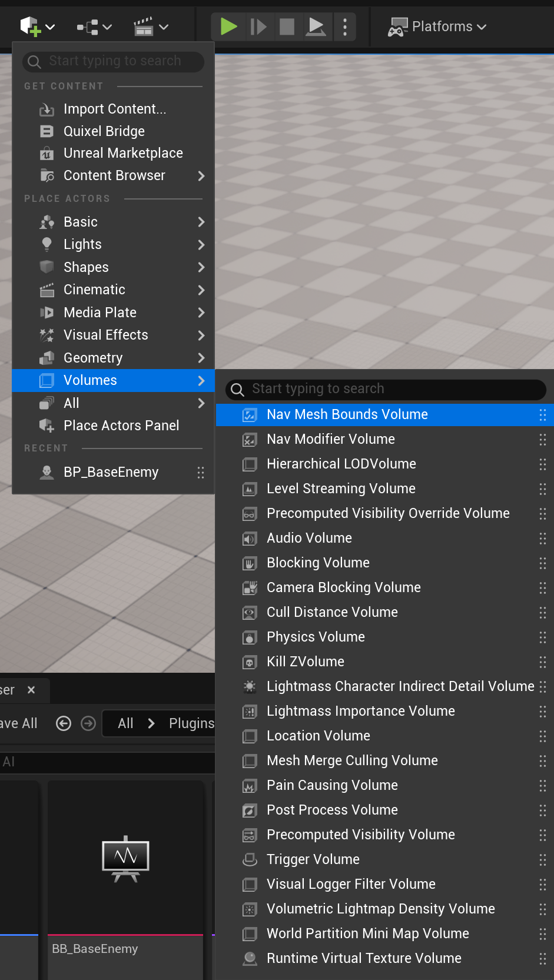
Task: Close the Content Browser tab
Action: [31, 690]
